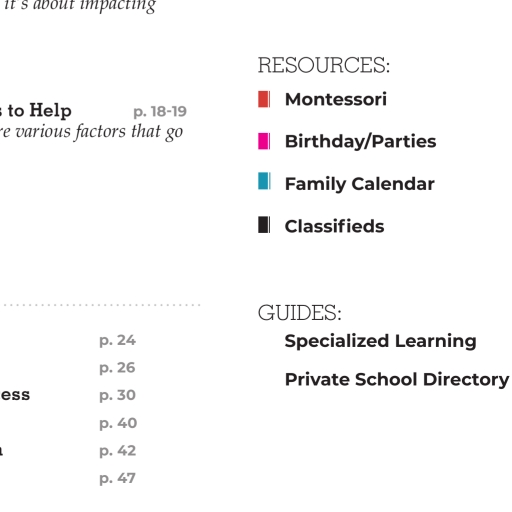Click the black Classifieds marker icon

pos(264,225)
